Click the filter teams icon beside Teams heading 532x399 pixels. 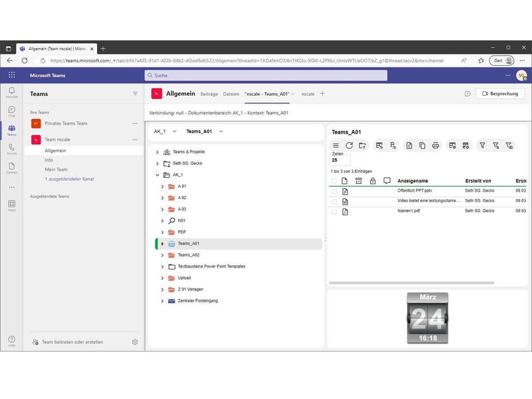[135, 94]
